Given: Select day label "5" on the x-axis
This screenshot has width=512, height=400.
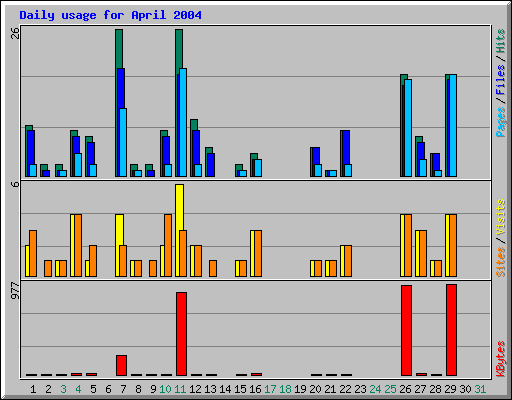Looking at the screenshot, I should coord(93,389).
